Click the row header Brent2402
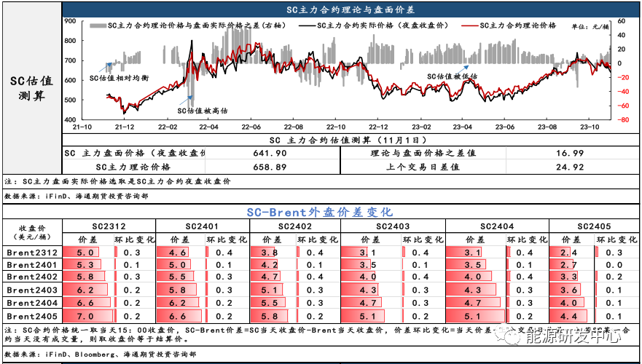 tap(32, 277)
